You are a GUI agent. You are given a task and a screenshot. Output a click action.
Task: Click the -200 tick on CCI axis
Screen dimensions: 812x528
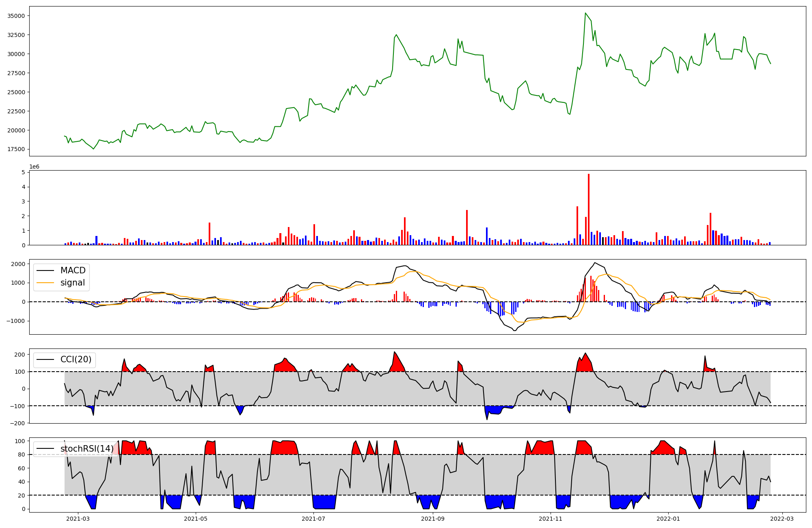[x=18, y=423]
